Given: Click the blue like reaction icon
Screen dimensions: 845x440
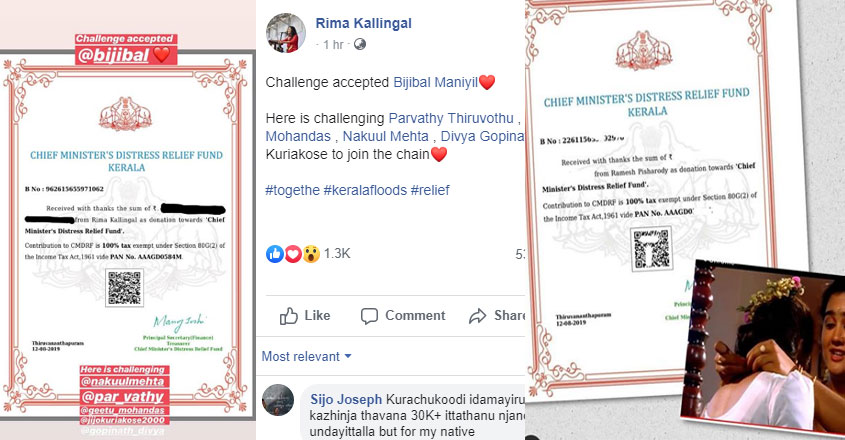Looking at the screenshot, I should click(275, 253).
